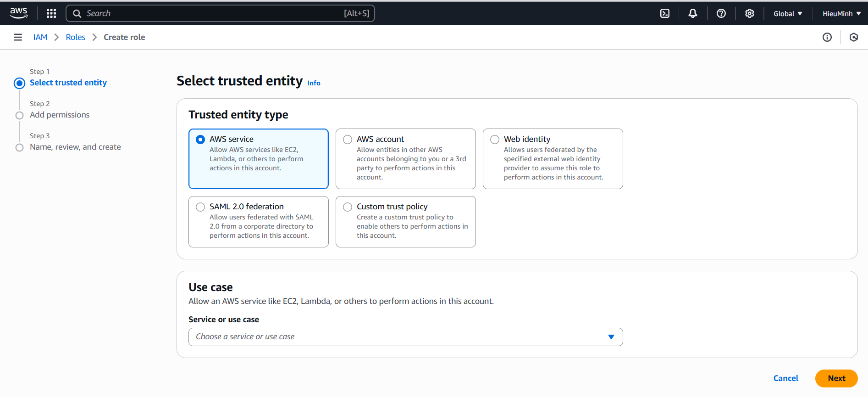The width and height of the screenshot is (868, 398).
Task: Expand the Service or use case dropdown
Action: click(x=406, y=337)
